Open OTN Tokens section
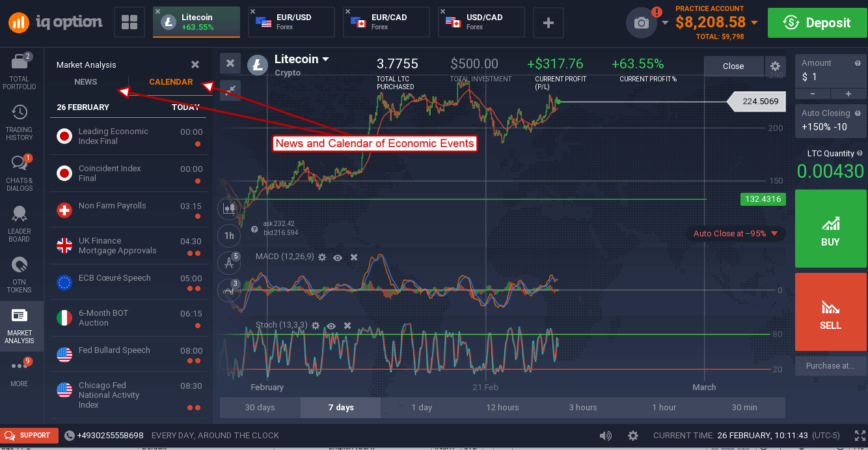 click(20, 274)
